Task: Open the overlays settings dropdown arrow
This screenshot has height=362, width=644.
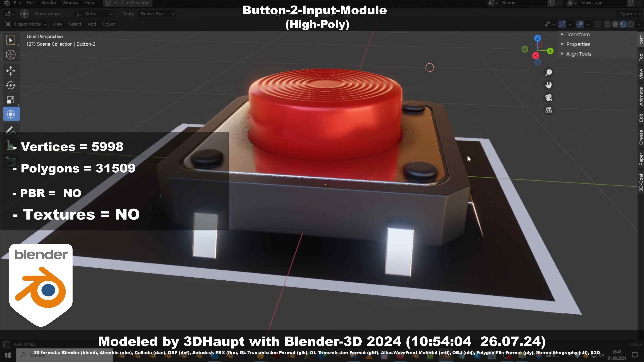Action: click(x=588, y=24)
